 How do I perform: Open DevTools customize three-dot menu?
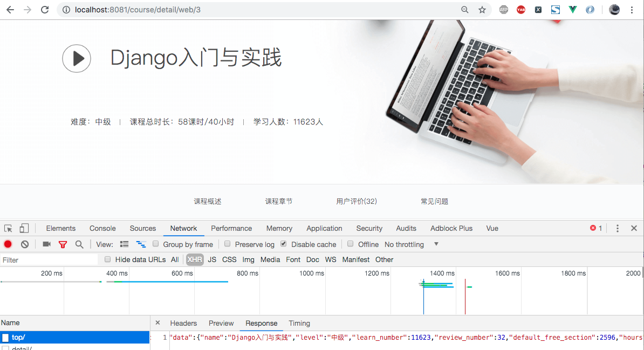(618, 229)
